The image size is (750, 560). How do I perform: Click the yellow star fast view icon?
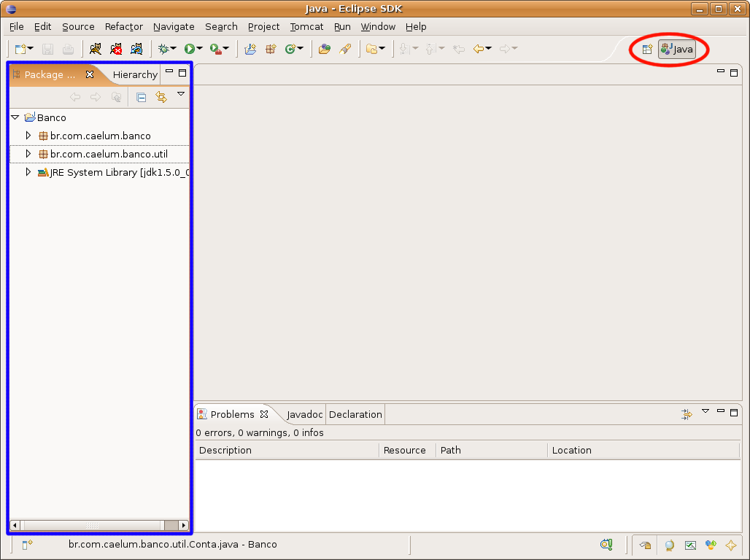coord(731,545)
